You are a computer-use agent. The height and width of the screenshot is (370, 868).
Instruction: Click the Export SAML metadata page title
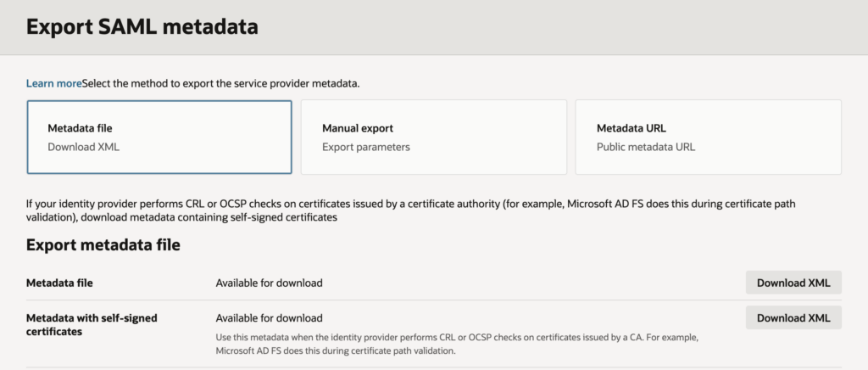[142, 26]
